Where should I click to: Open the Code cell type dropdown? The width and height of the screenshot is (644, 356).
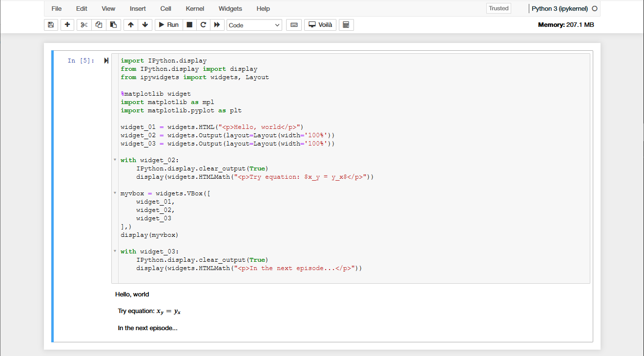point(254,25)
